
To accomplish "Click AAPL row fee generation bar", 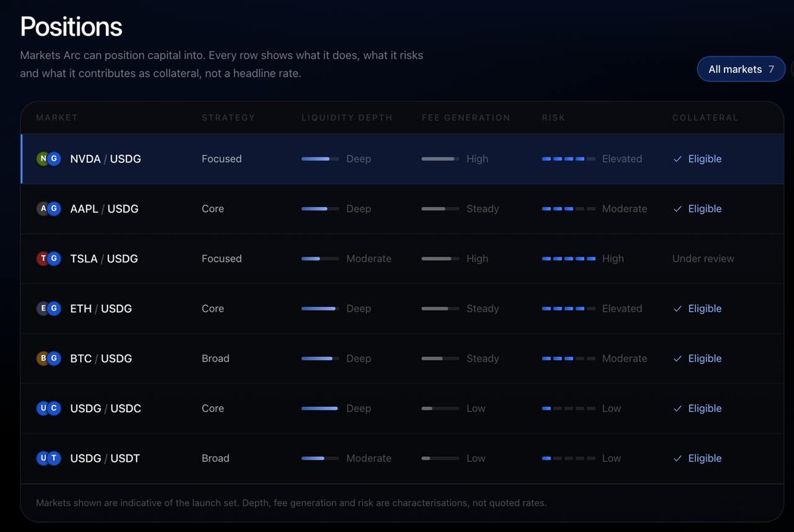I will [x=440, y=208].
